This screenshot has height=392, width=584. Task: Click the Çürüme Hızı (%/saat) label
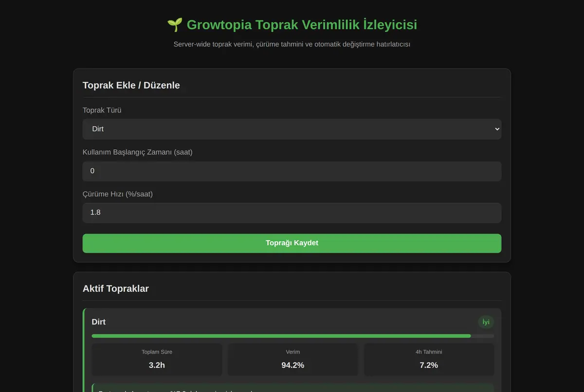pyautogui.click(x=118, y=194)
